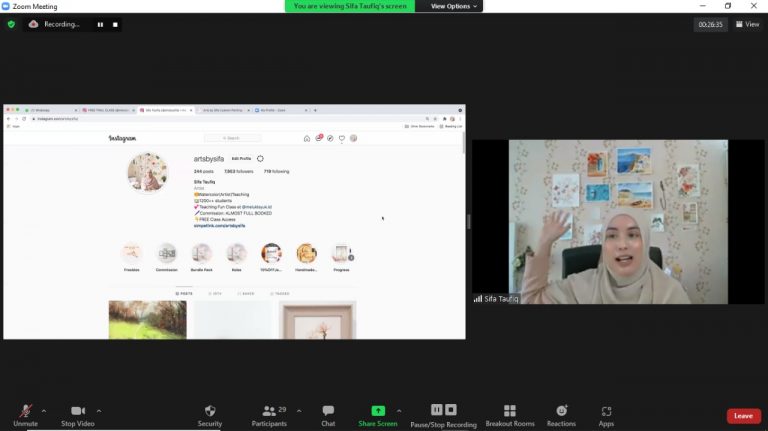This screenshot has height=431, width=768.
Task: Click the followers count
Action: click(239, 171)
